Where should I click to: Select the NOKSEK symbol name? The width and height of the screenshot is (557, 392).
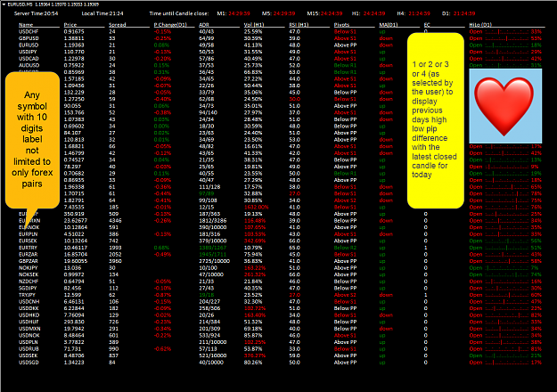(29, 274)
